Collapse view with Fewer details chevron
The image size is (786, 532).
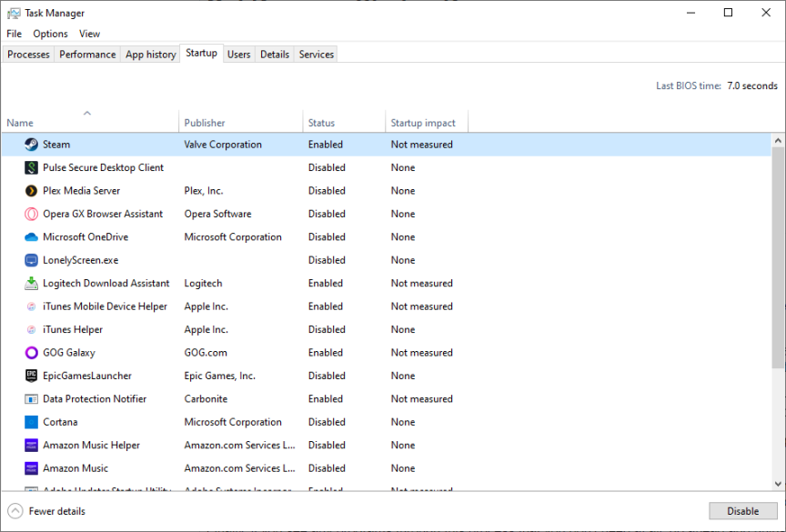point(15,511)
